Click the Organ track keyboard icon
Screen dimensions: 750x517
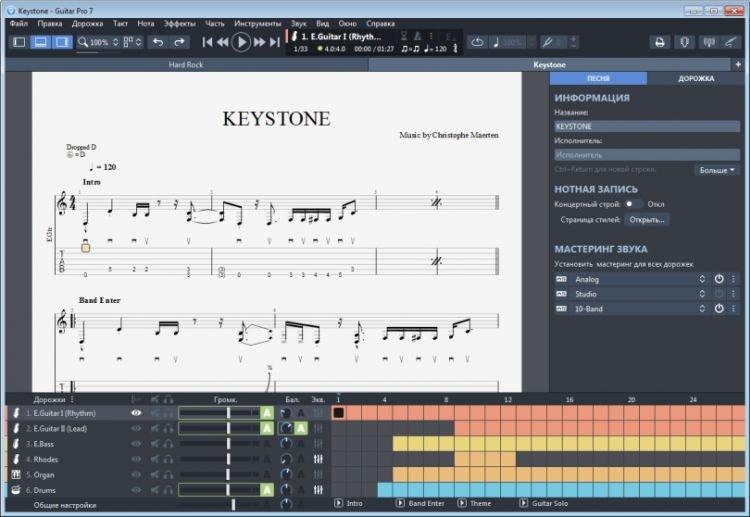16,474
